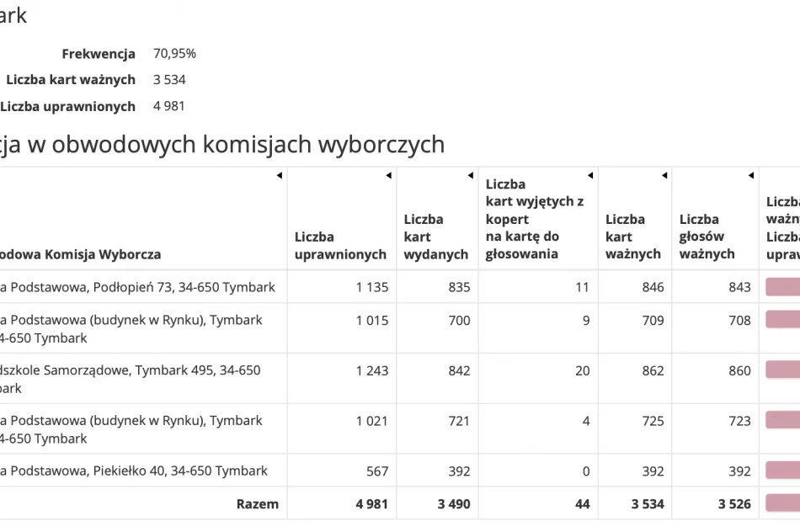Click the pink bar for Piekiełko 40 commission

tap(780, 471)
